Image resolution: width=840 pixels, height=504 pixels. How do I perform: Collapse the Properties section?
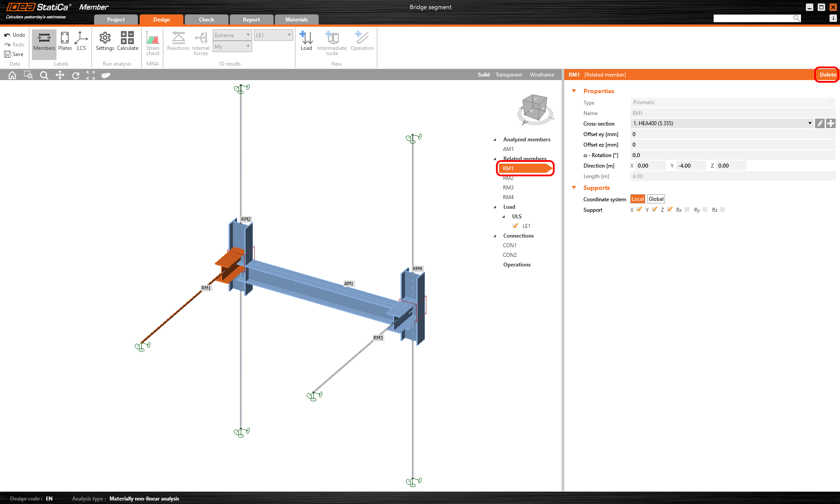574,91
